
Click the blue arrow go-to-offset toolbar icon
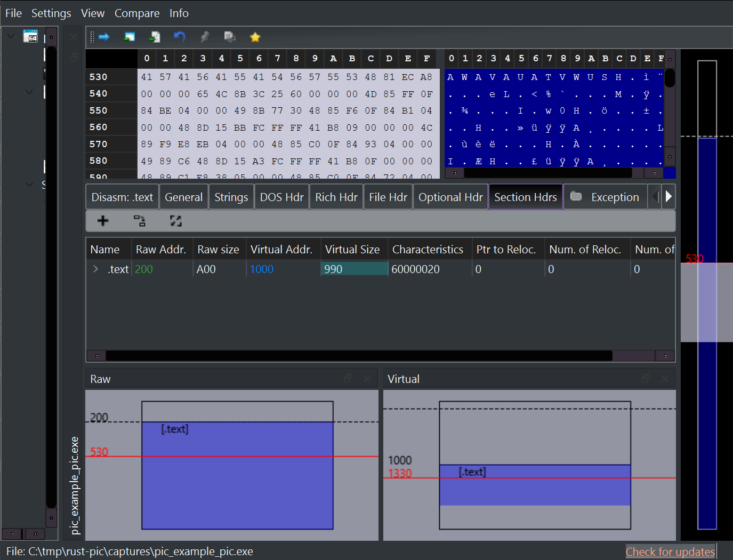104,37
